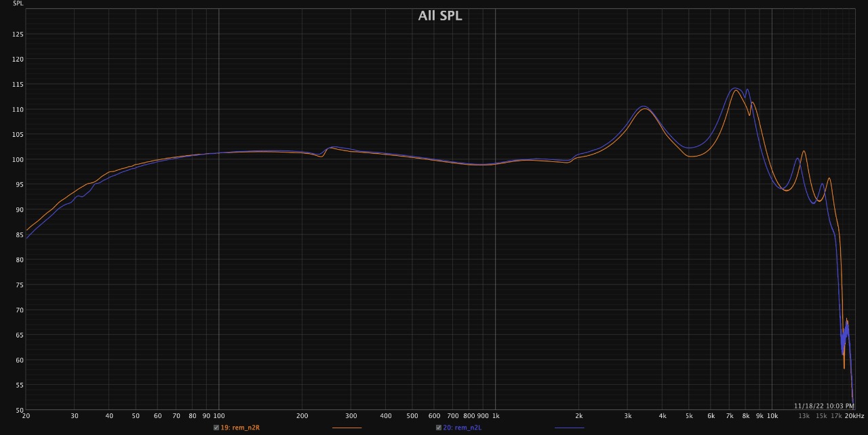The image size is (868, 435).
Task: Click the 125 dB SPL axis label
Action: point(18,35)
